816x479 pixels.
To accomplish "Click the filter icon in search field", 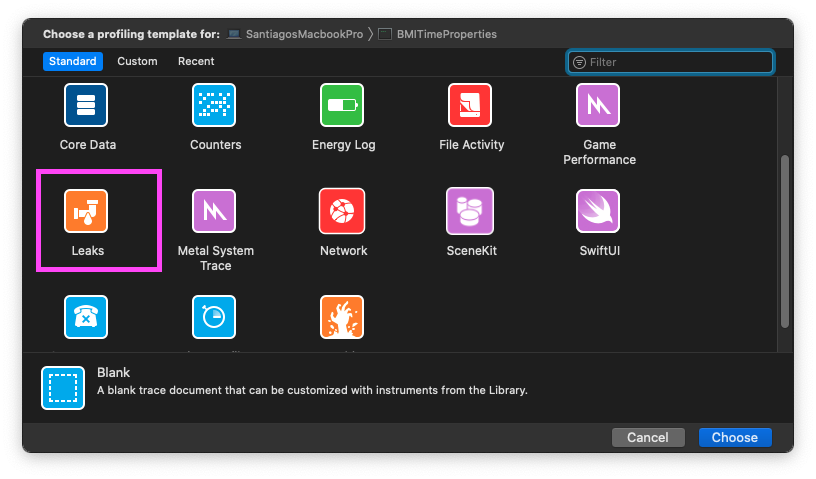I will [x=579, y=62].
